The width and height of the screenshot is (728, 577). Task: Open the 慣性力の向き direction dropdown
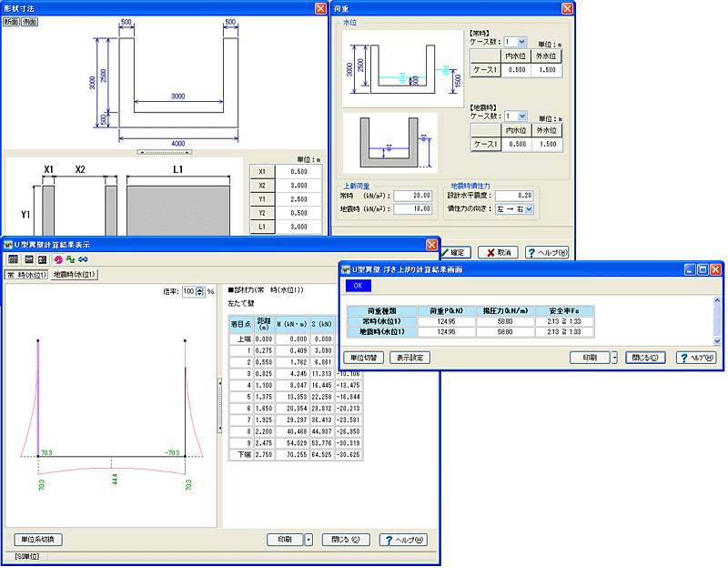pos(529,209)
